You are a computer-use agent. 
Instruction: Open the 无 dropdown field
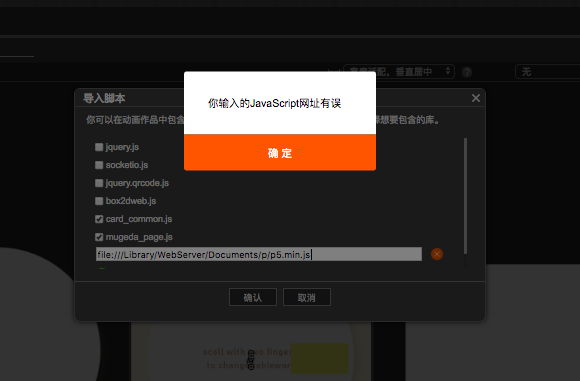547,72
